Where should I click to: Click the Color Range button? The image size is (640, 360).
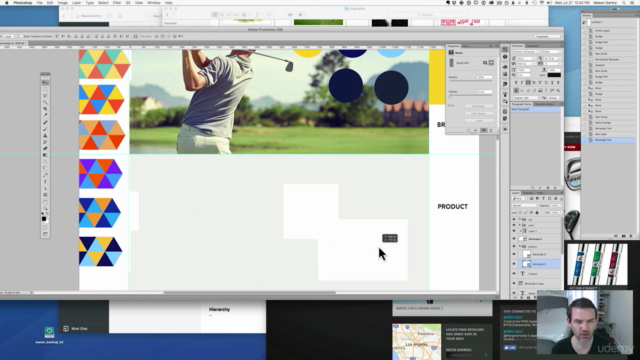click(x=479, y=113)
